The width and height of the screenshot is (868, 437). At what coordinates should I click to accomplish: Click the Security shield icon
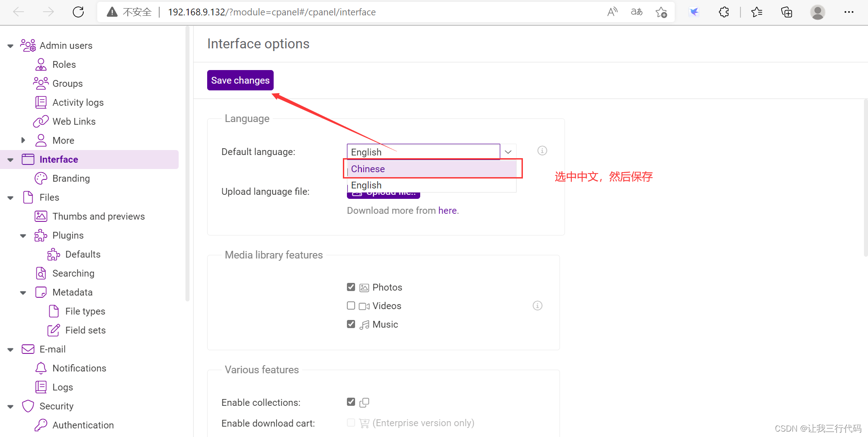(28, 406)
